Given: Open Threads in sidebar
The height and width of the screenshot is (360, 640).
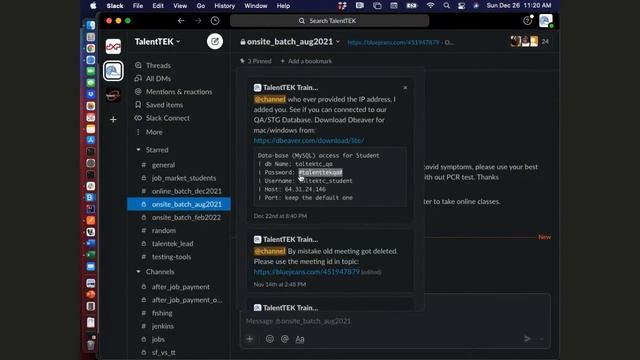Looking at the screenshot, I should click(x=158, y=65).
